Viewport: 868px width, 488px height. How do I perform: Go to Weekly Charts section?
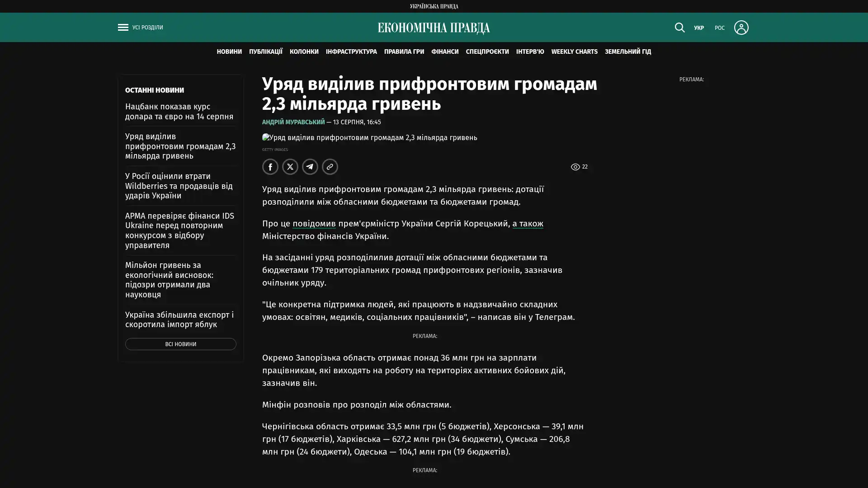point(575,52)
